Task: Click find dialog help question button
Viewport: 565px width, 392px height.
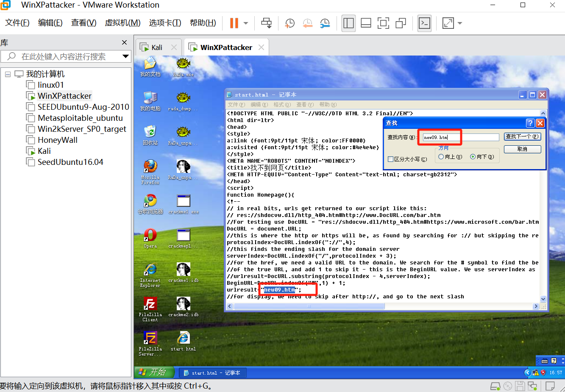Action: pos(530,123)
